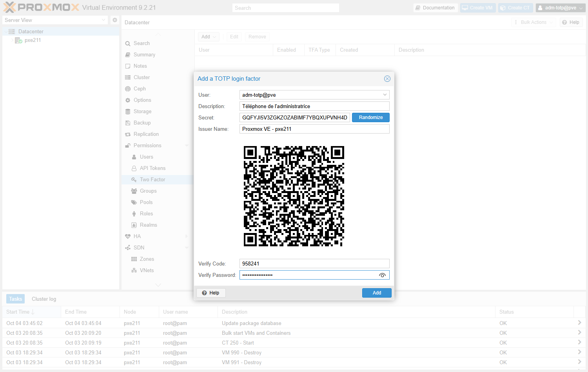Open the Bulk Actions dropdown
The width and height of the screenshot is (588, 372).
[x=534, y=22]
